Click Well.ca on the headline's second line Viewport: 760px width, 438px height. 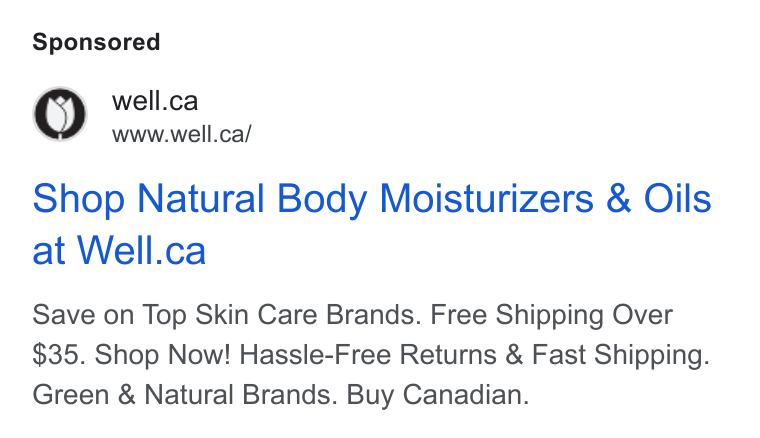pyautogui.click(x=142, y=250)
